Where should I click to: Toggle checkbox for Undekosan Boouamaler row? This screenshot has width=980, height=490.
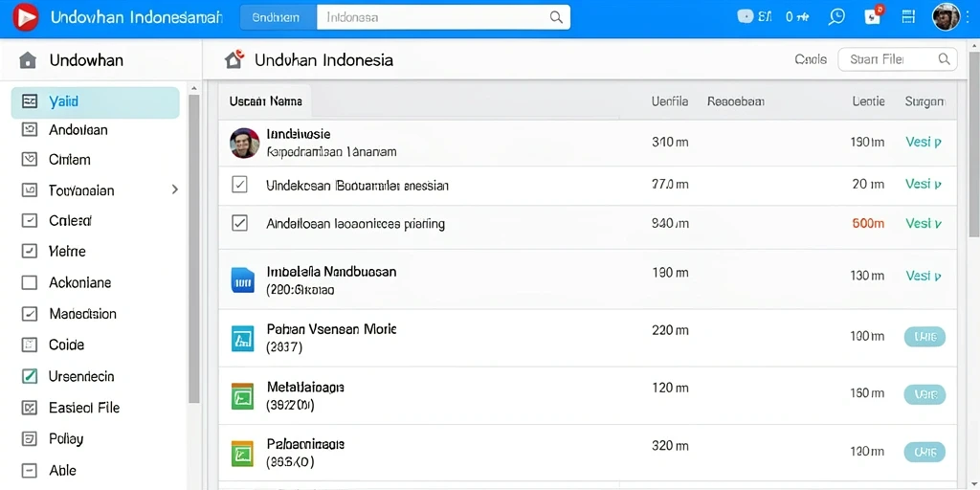pyautogui.click(x=239, y=185)
